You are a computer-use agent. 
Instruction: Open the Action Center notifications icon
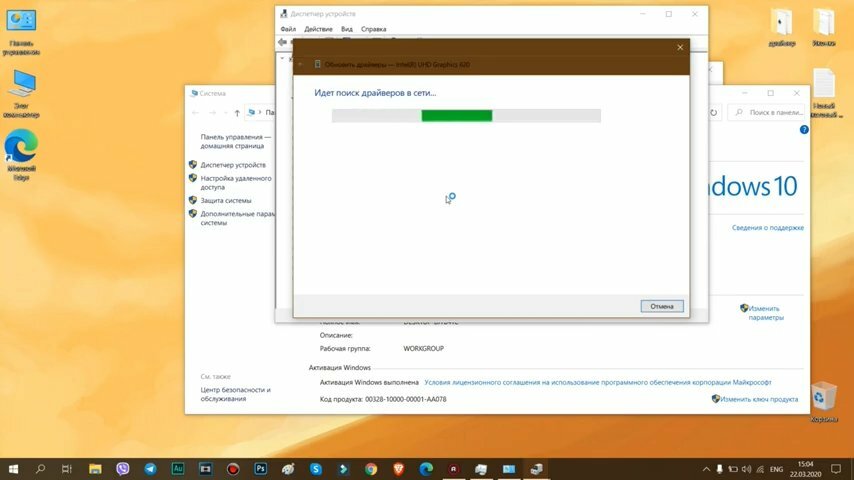coord(835,469)
